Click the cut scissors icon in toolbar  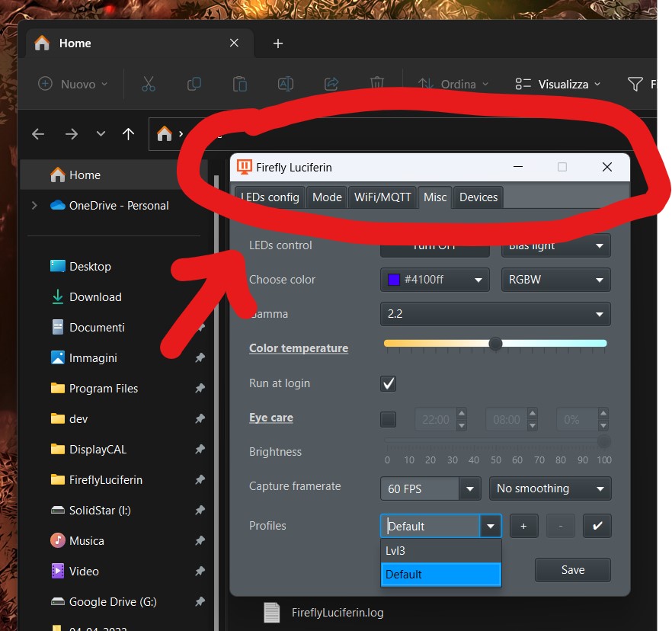tap(149, 84)
